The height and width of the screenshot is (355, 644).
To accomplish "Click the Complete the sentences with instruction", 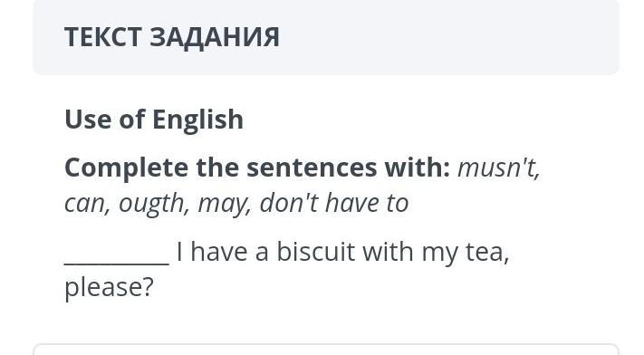I will (257, 168).
